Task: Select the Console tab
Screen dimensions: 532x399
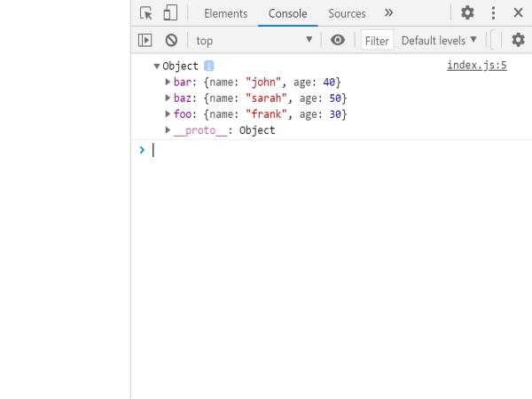Action: click(x=288, y=13)
